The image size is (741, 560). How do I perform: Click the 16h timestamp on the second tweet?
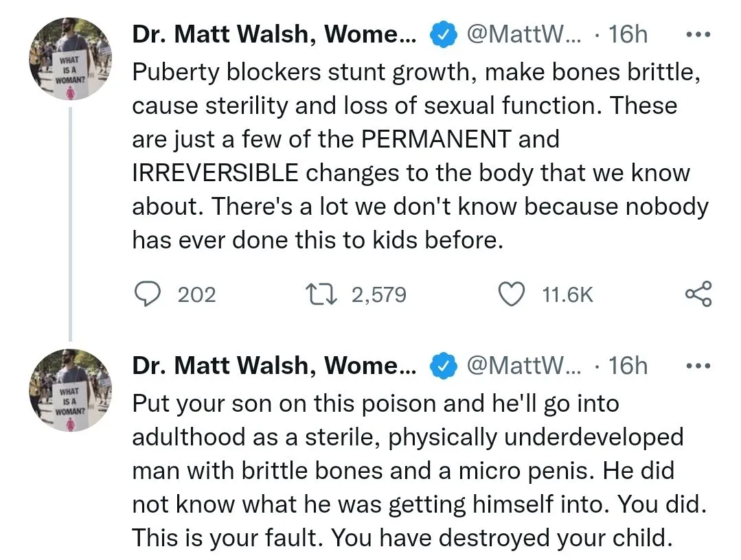pyautogui.click(x=628, y=366)
